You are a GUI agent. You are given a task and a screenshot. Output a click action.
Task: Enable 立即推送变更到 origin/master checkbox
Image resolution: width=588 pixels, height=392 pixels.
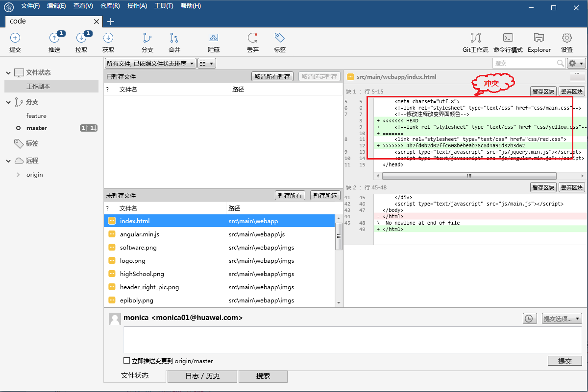[127, 361]
